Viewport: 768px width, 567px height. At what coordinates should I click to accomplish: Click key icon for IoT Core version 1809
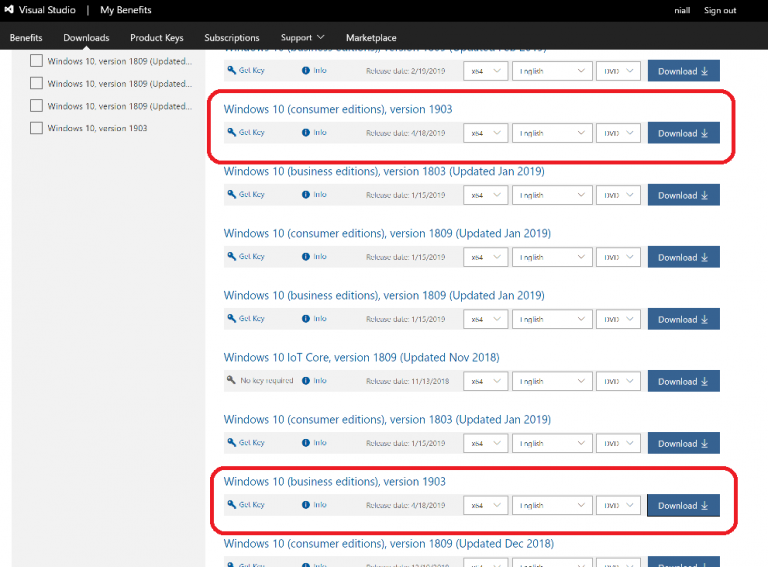232,381
